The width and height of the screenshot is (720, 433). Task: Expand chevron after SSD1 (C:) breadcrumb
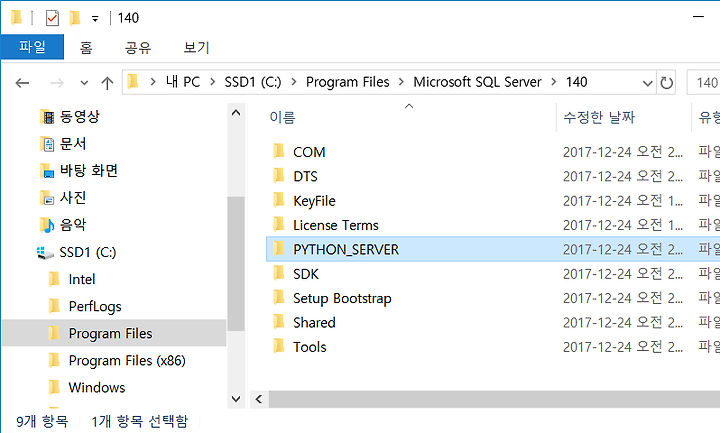pos(294,82)
